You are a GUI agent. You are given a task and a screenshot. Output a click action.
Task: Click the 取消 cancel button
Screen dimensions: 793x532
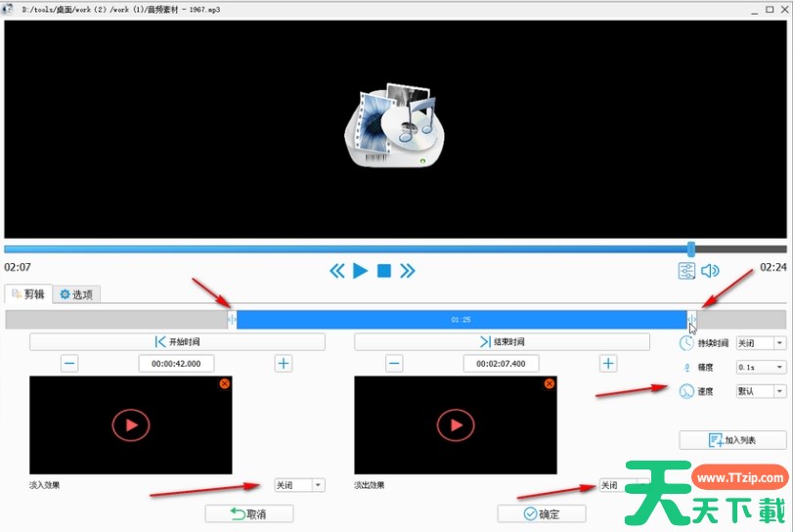(x=248, y=513)
